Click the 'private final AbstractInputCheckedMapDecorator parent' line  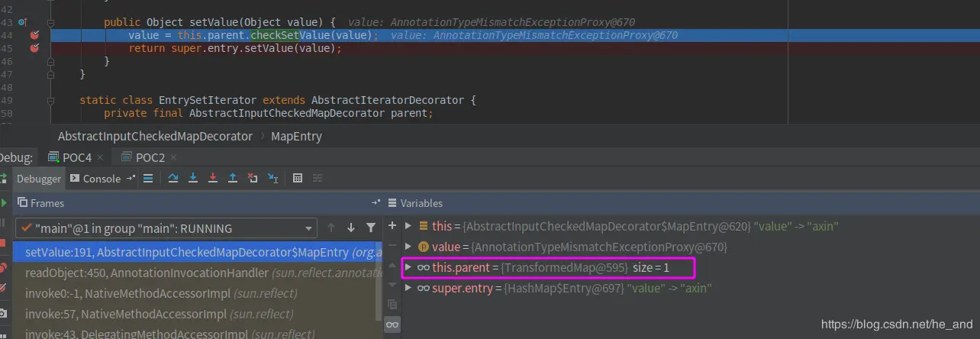(269, 113)
